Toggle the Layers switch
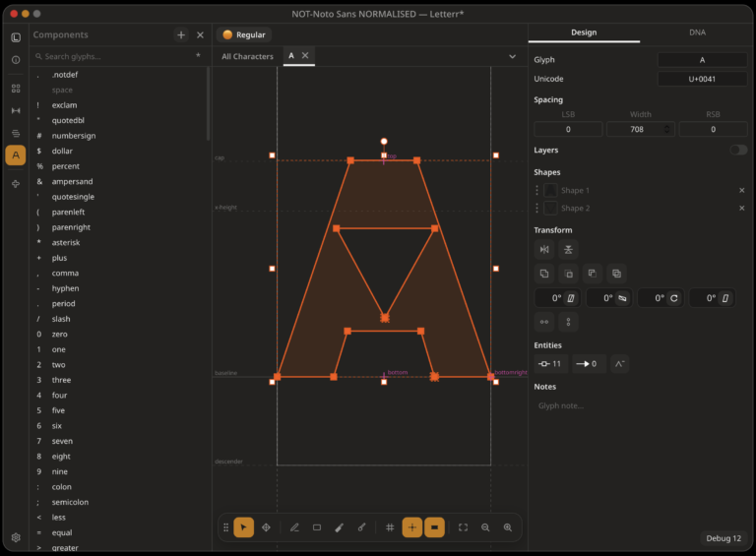This screenshot has width=756, height=556. click(737, 150)
